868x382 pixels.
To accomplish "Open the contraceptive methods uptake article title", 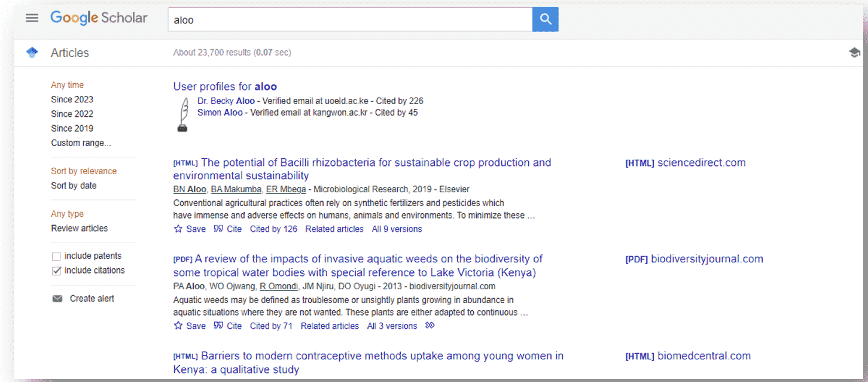I will [368, 362].
